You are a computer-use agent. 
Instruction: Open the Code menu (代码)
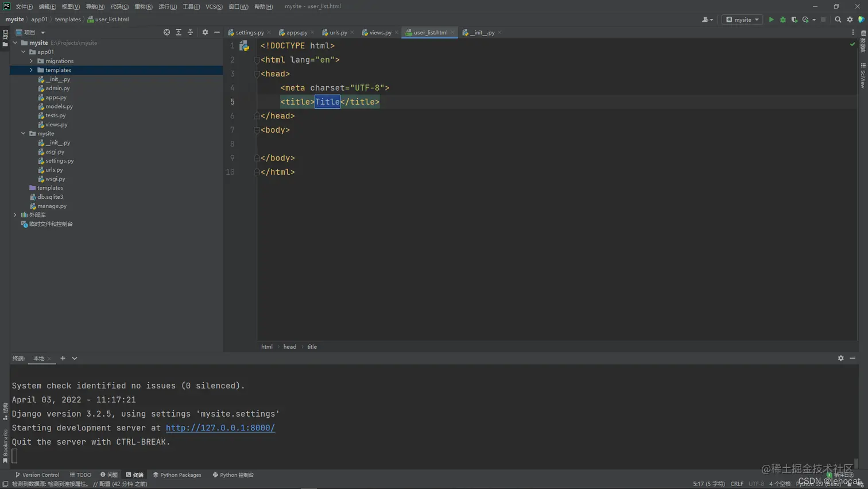[119, 6]
